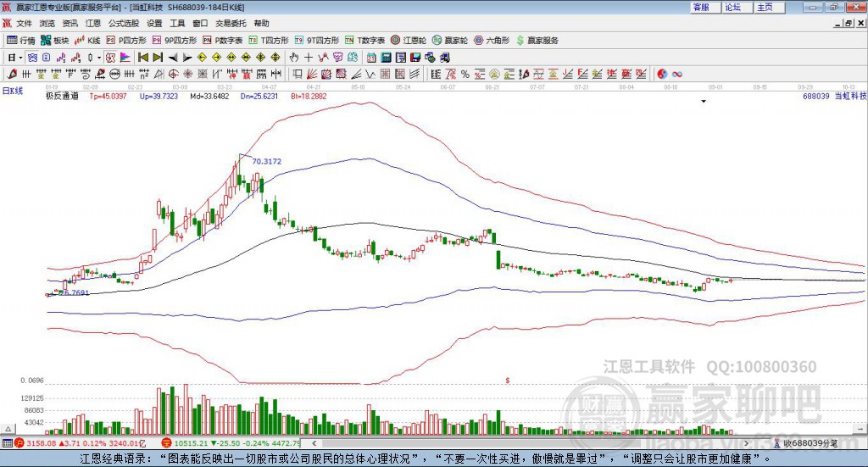Toggle the color gradient chart icon
Viewport: 868px width, 467px height.
click(125, 58)
